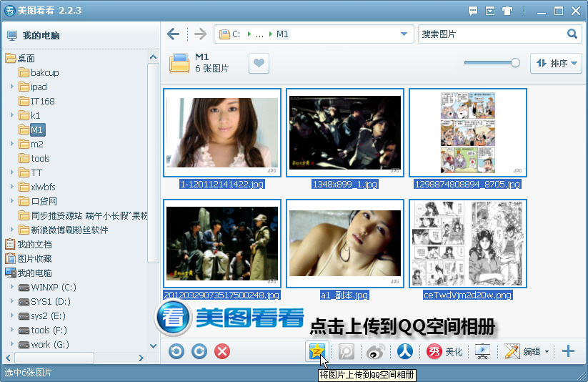The image size is (588, 382).
Task: Go forward with the right arrow
Action: click(x=201, y=34)
